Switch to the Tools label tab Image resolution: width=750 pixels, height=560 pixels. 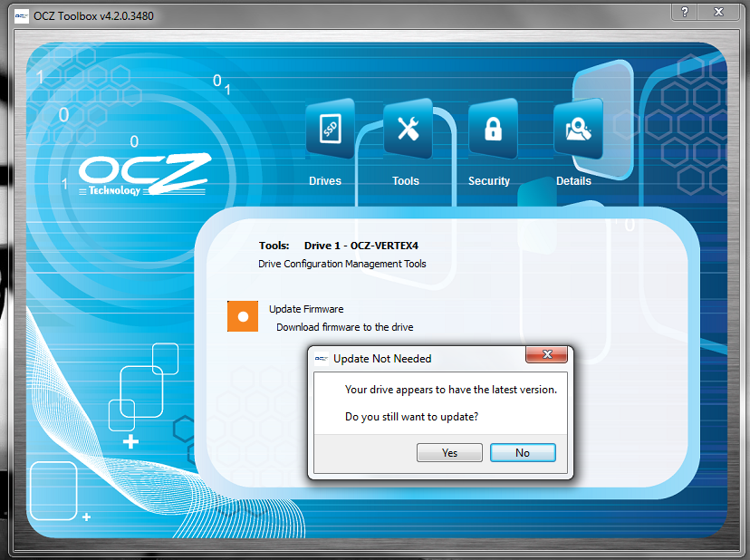[x=406, y=181]
